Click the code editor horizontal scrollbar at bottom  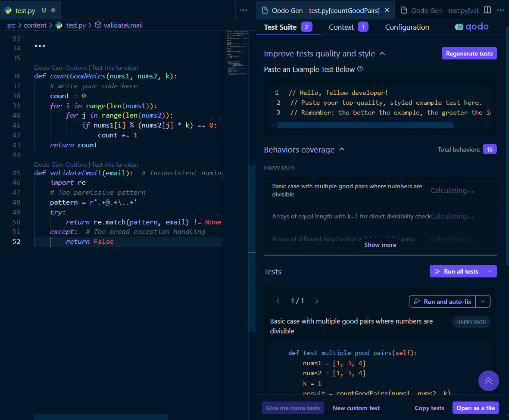100,417
